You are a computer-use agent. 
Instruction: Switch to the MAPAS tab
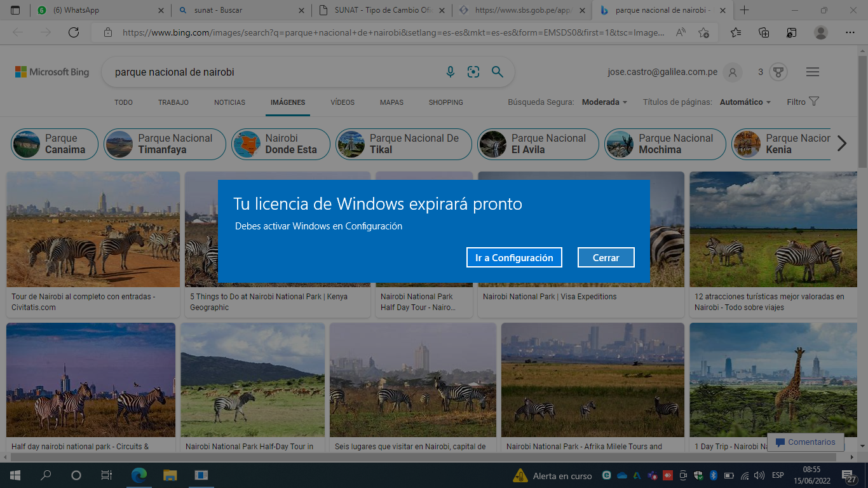click(x=391, y=102)
